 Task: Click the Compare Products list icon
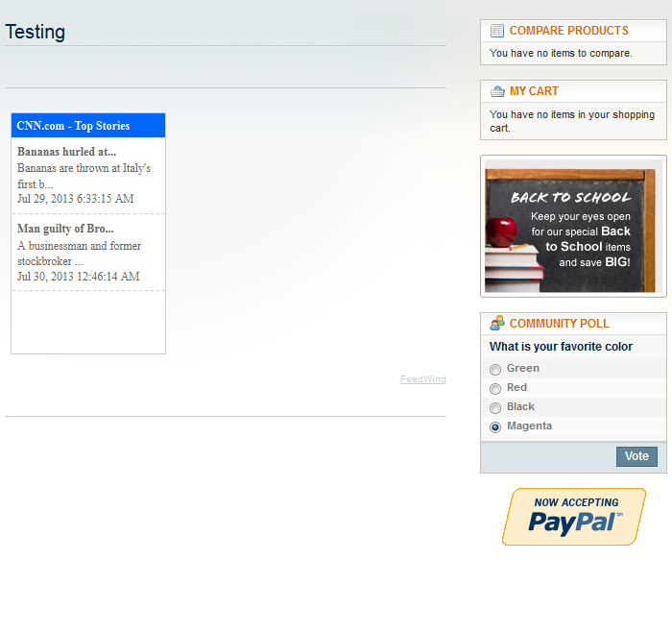[496, 31]
